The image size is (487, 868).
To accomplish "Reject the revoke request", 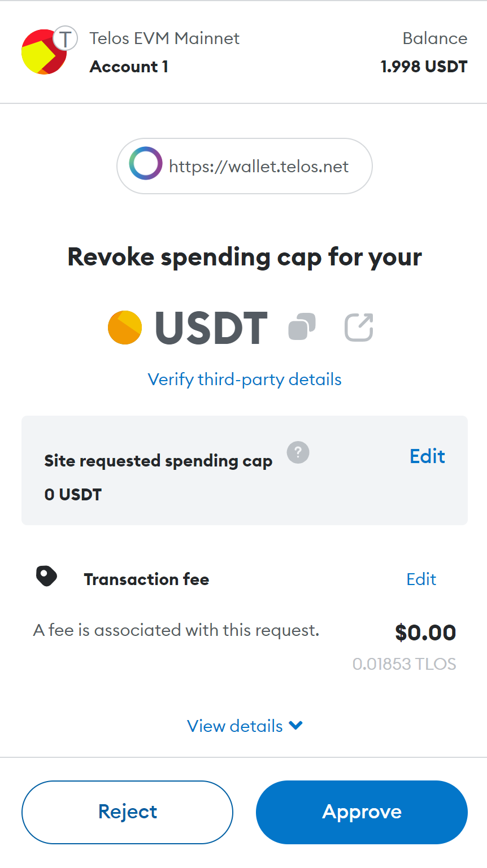I will coord(127,812).
